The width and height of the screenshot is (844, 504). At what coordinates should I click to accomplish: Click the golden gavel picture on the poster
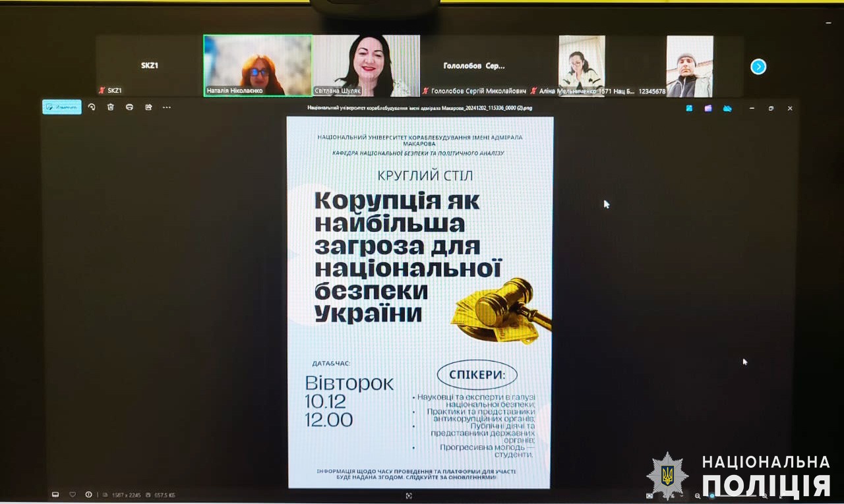point(502,310)
